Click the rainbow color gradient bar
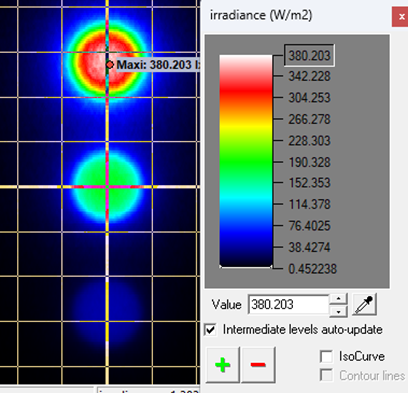408x393 pixels. pos(246,161)
